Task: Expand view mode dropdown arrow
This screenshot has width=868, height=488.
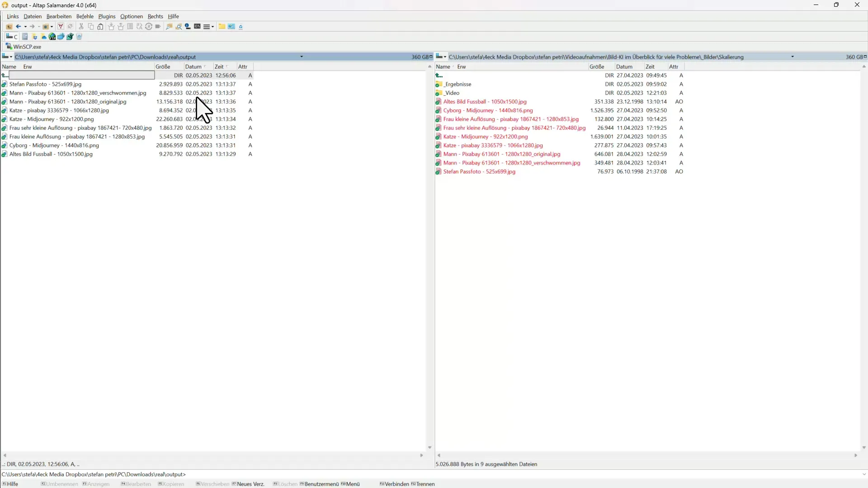Action: click(212, 27)
